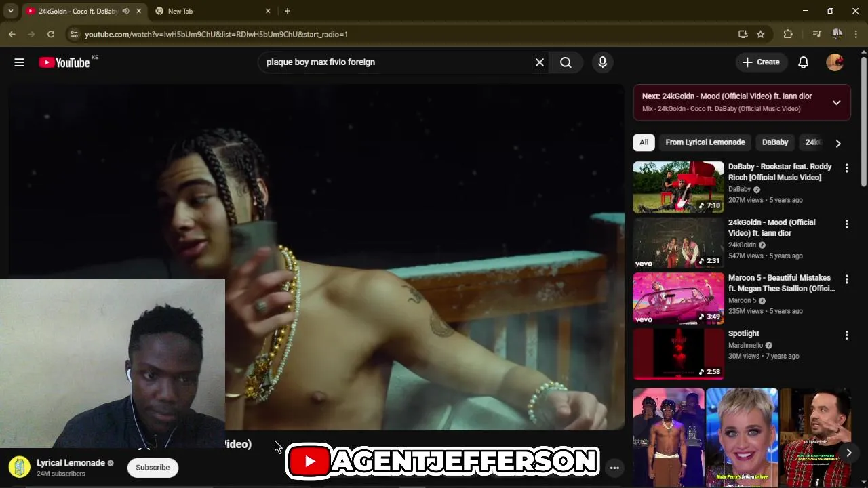Open browser extensions puzzle icon
This screenshot has width=868, height=488.
pyautogui.click(x=788, y=34)
